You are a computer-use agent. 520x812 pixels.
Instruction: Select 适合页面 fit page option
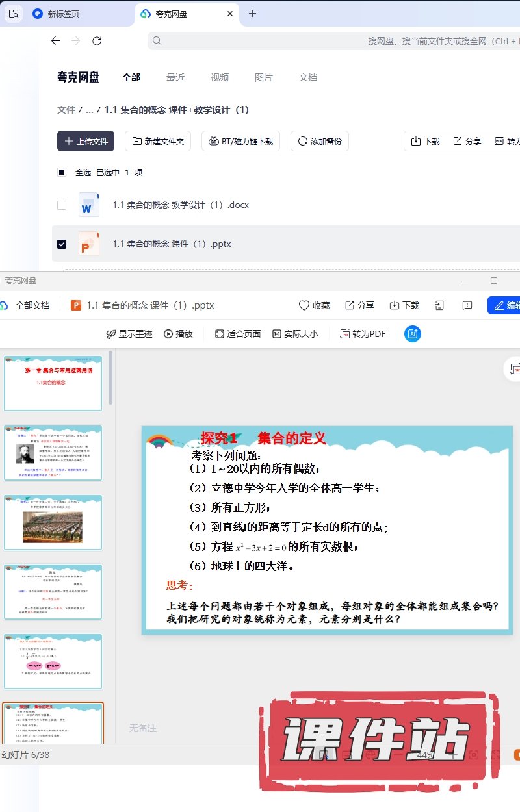click(x=237, y=334)
